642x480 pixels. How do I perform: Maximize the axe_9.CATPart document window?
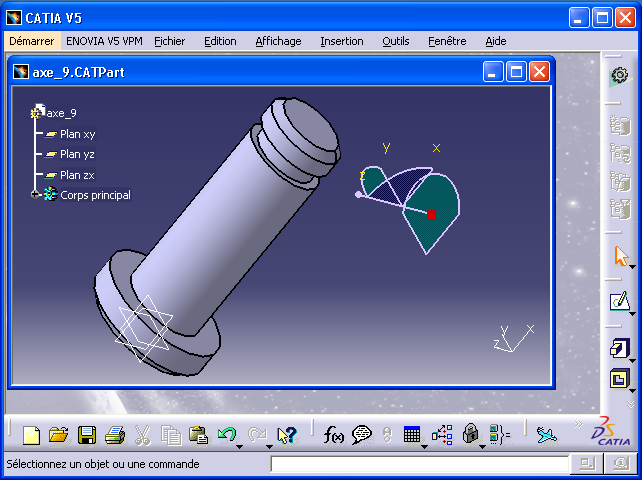click(x=516, y=72)
